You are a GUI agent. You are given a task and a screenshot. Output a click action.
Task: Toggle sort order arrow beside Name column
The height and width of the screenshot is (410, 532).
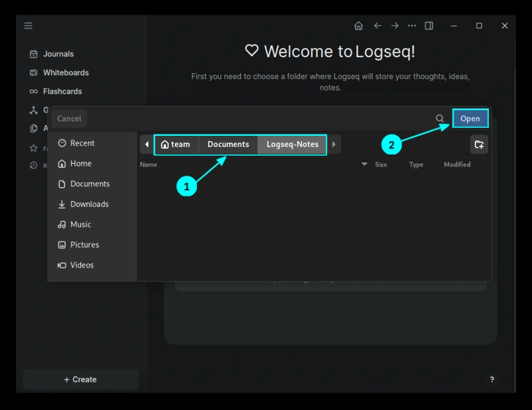364,164
